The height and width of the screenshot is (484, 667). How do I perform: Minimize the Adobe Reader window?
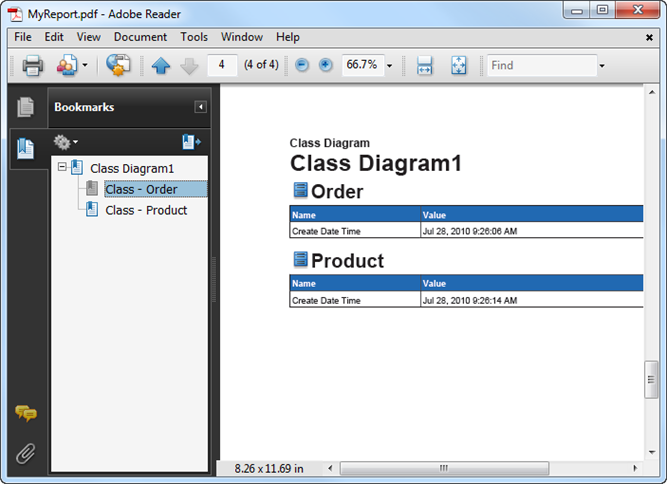(577, 10)
